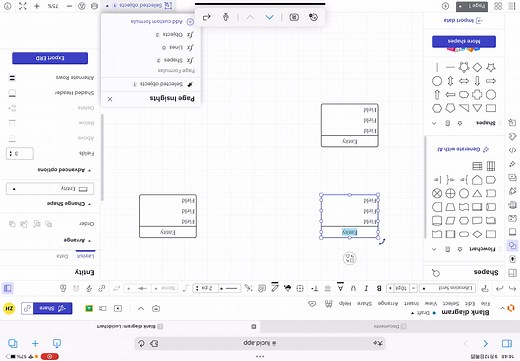Click Generate with AI
Screen dimensions: 520x361
463,149
